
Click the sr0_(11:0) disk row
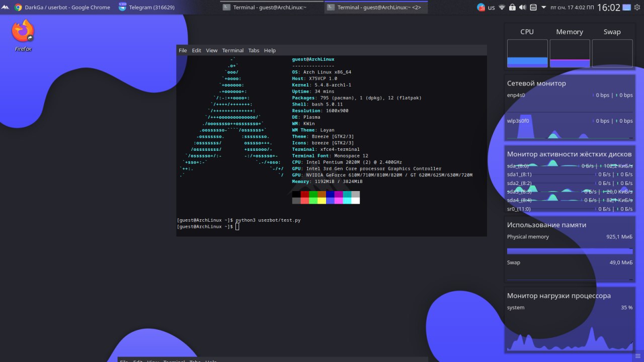570,209
